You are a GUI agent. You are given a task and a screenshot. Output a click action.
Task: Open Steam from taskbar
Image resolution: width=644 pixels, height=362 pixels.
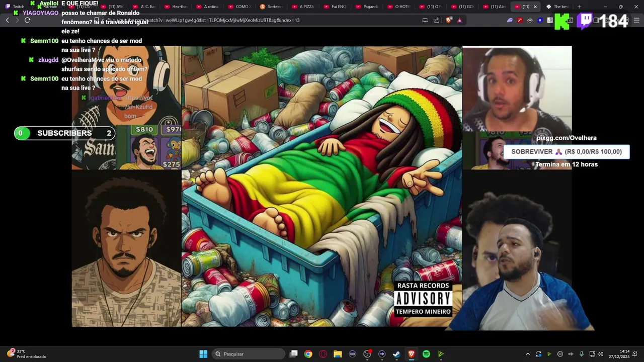point(396,354)
